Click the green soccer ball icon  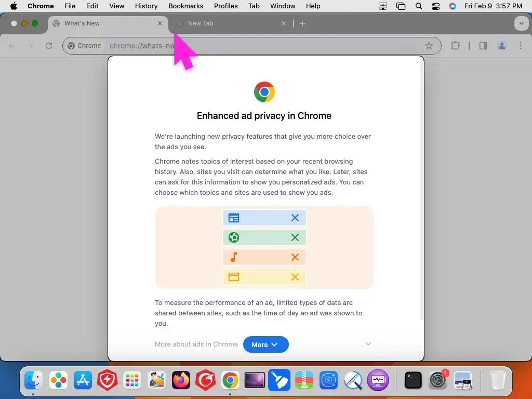pyautogui.click(x=234, y=237)
